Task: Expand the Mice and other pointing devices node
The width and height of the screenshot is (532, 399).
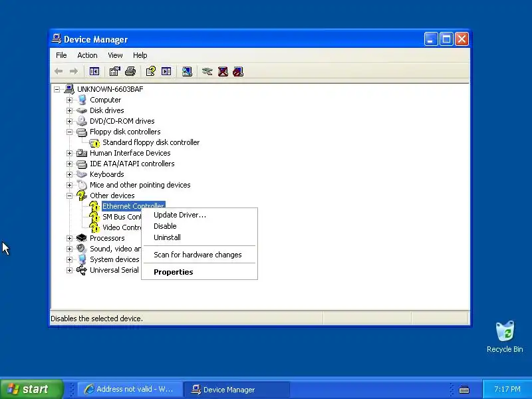Action: [70, 186]
